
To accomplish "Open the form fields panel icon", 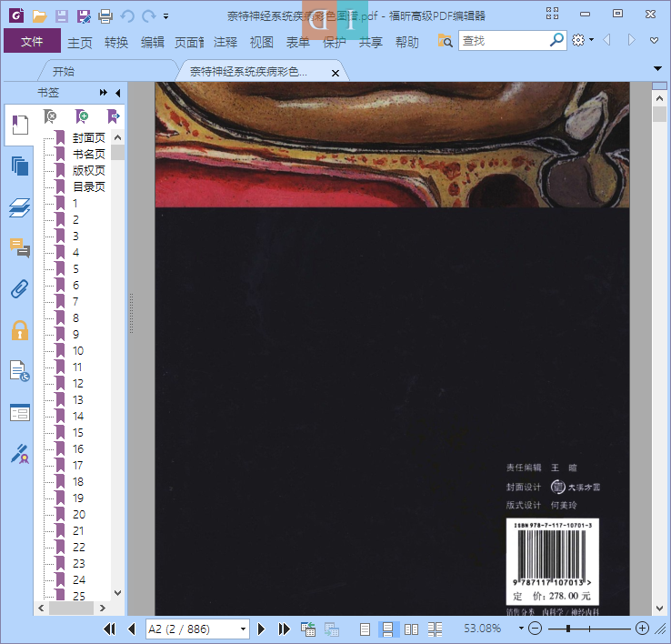I will (x=20, y=413).
